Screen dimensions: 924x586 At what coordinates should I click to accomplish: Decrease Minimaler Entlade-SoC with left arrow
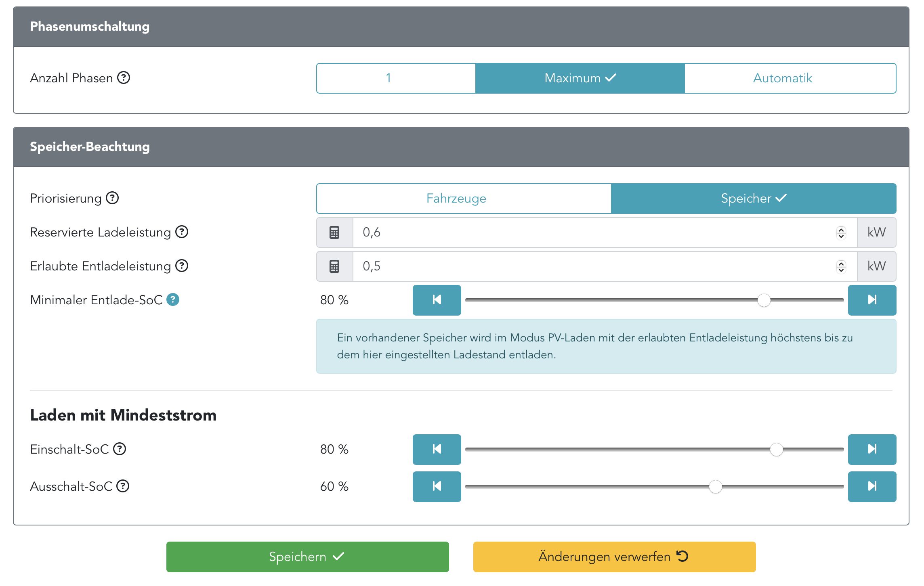click(x=437, y=300)
